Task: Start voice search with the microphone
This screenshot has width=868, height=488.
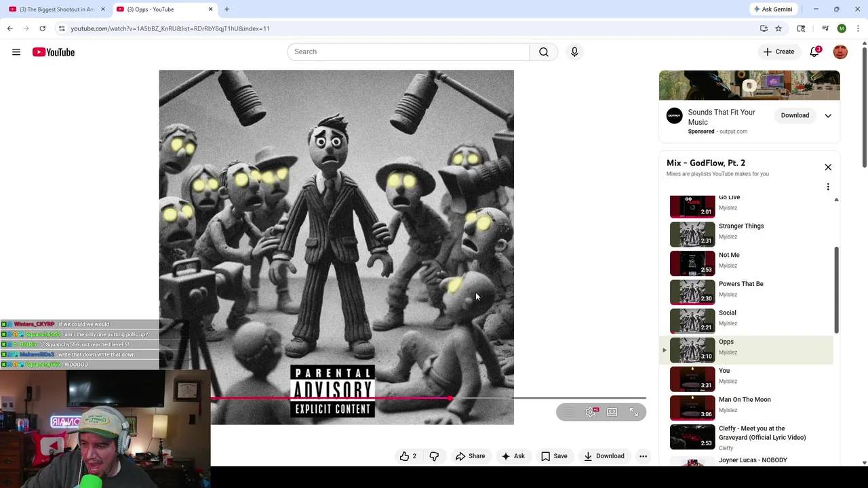Action: tap(574, 52)
